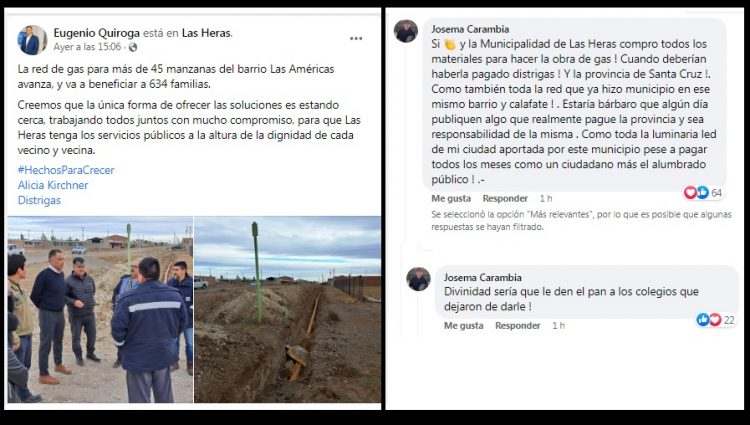Screen dimensions: 750x425
Task: Open the photo of men standing together
Action: 100,309
